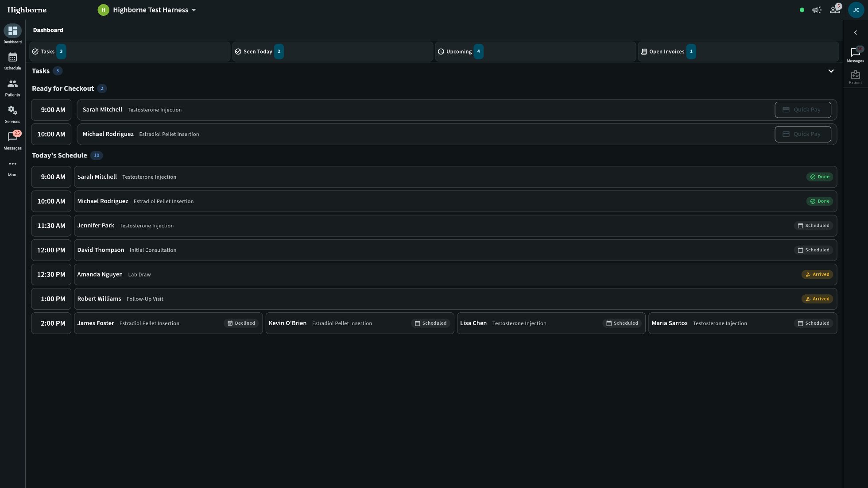Image resolution: width=868 pixels, height=488 pixels.
Task: Click the announcements megaphone icon
Action: pos(817,10)
